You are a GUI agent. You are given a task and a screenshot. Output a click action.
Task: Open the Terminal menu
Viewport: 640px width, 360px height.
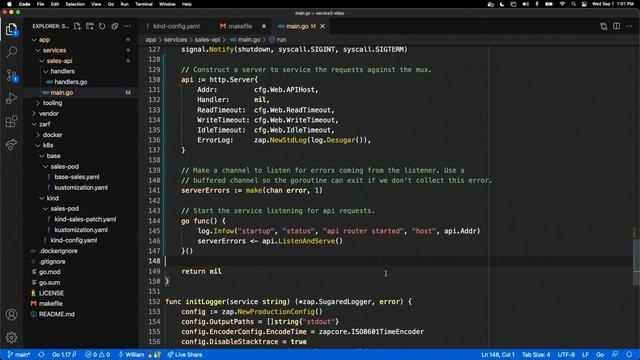144,4
